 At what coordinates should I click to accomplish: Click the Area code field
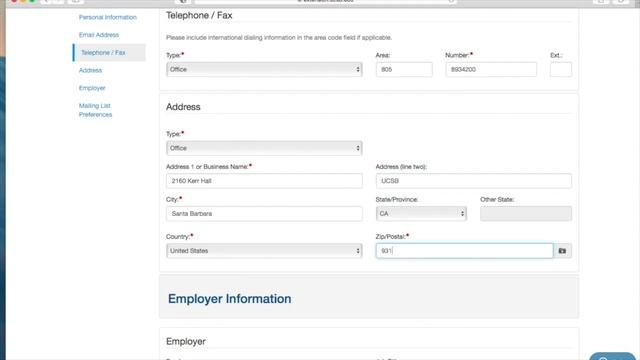click(x=404, y=69)
